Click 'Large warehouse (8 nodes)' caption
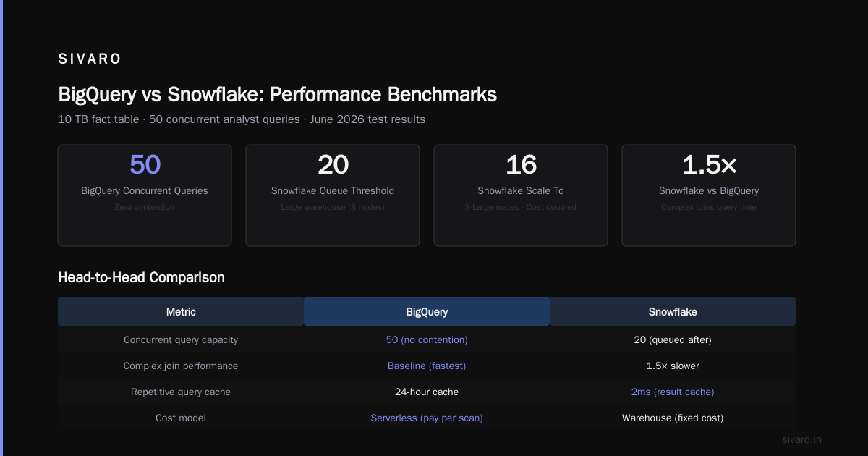The height and width of the screenshot is (456, 868). coord(333,207)
